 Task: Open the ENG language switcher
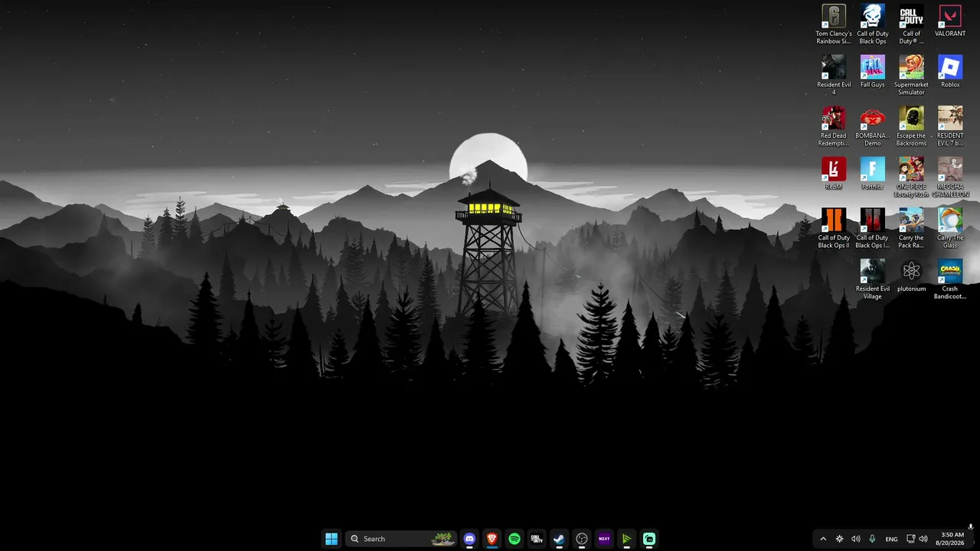point(892,539)
